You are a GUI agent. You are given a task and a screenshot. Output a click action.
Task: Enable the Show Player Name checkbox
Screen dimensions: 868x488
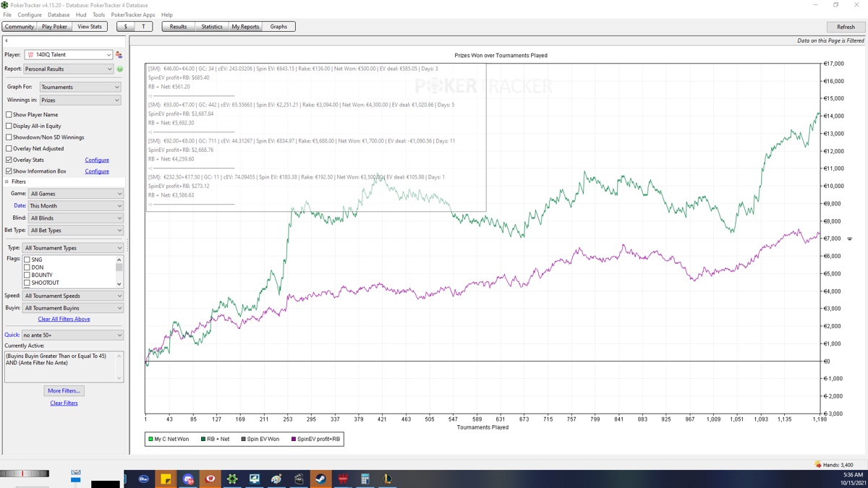click(x=9, y=115)
